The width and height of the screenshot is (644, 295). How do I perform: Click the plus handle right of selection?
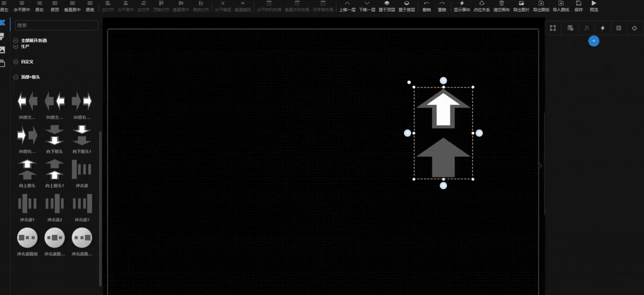[479, 133]
